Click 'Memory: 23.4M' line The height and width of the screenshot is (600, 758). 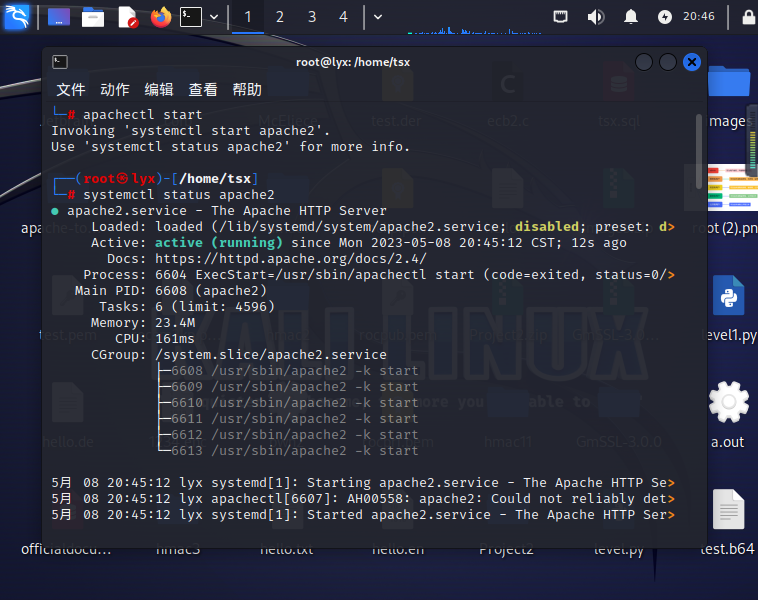click(143, 322)
